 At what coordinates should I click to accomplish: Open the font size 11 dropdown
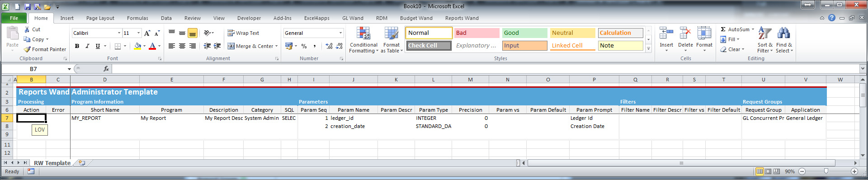click(x=138, y=33)
